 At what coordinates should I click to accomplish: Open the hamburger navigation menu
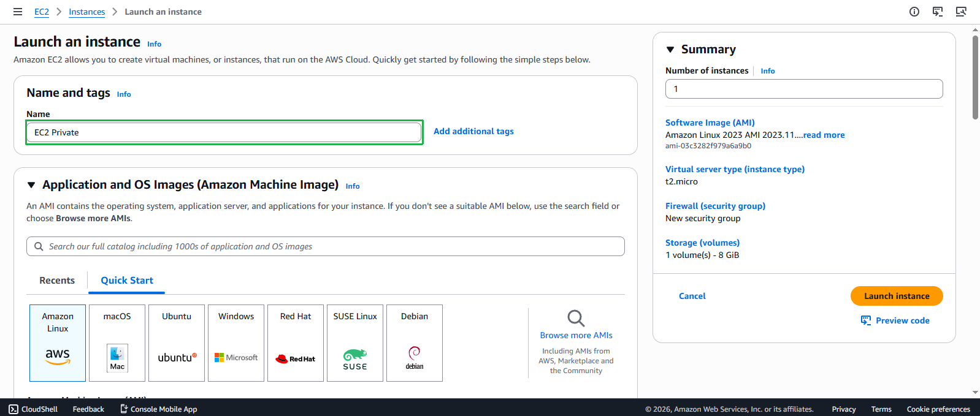[18, 12]
